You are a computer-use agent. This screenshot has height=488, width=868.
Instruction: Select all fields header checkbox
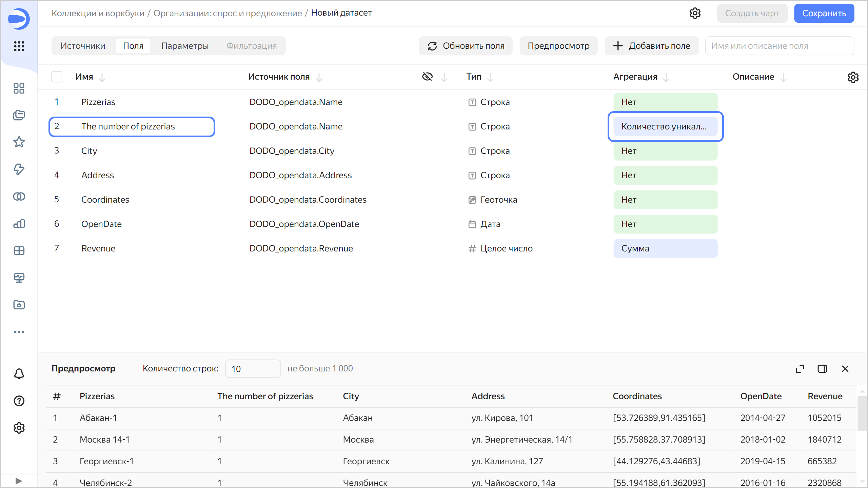click(57, 77)
